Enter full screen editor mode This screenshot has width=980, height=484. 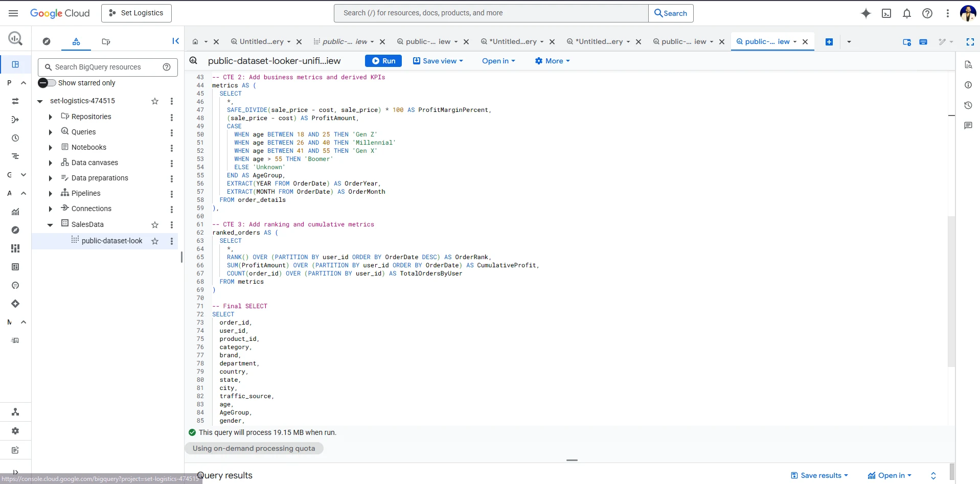click(970, 42)
